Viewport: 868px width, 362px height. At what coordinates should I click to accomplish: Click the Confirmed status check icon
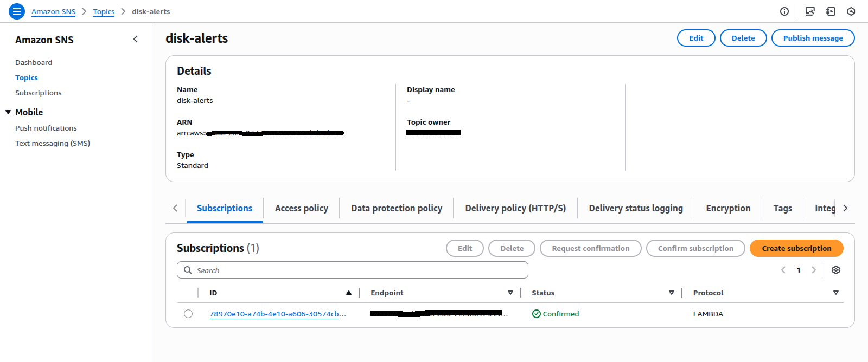click(x=537, y=314)
